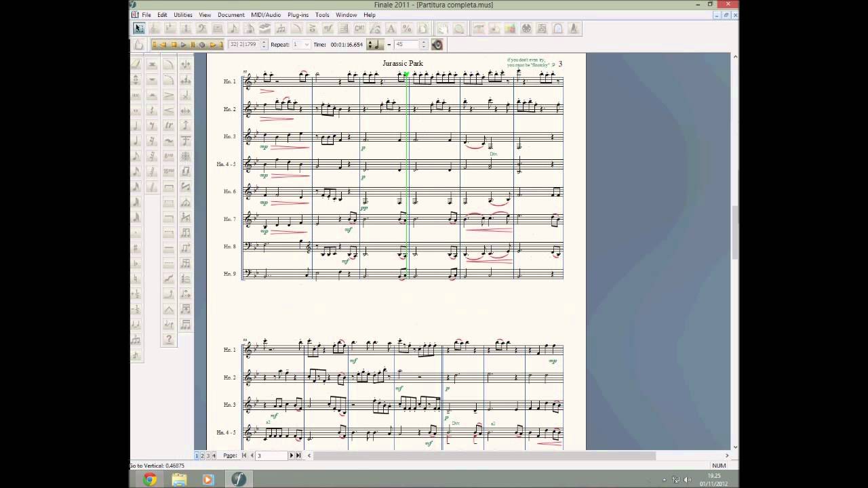
Task: Rewind playback to the beginning
Action: point(154,45)
